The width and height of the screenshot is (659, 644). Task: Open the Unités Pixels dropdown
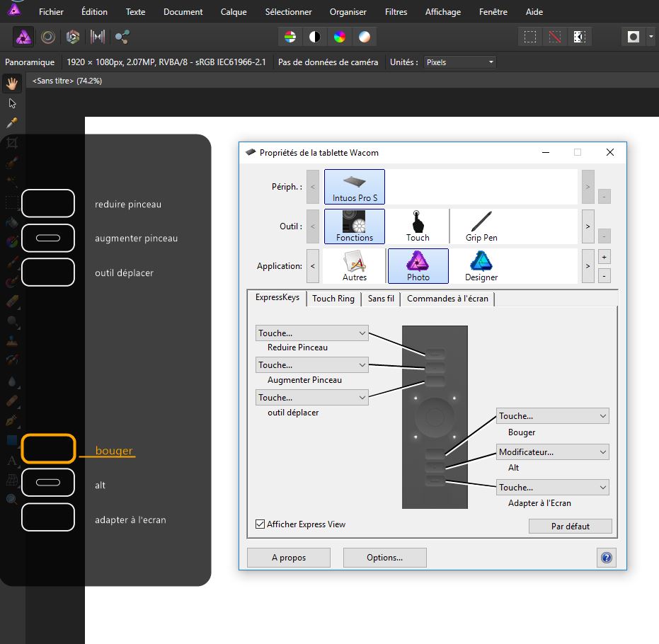[460, 62]
